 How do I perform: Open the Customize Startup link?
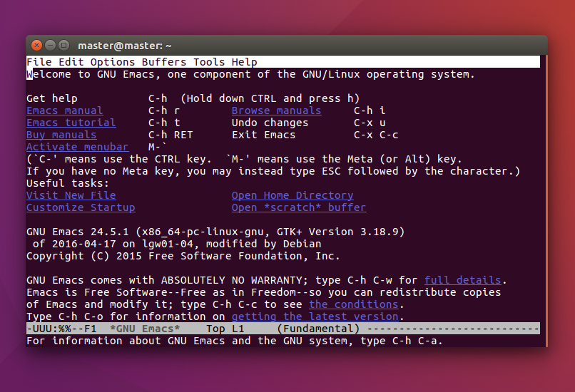(81, 207)
